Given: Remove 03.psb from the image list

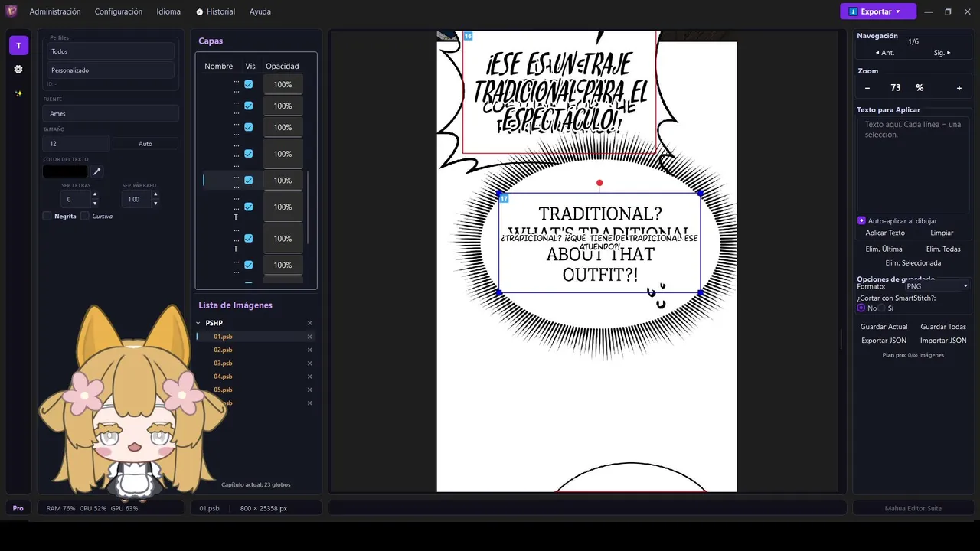Looking at the screenshot, I should pyautogui.click(x=310, y=364).
